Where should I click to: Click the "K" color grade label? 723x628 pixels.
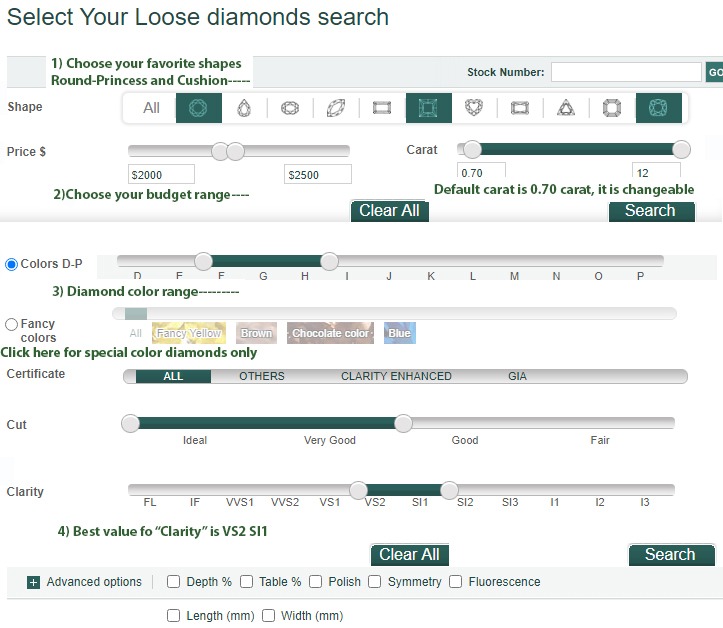point(431,276)
